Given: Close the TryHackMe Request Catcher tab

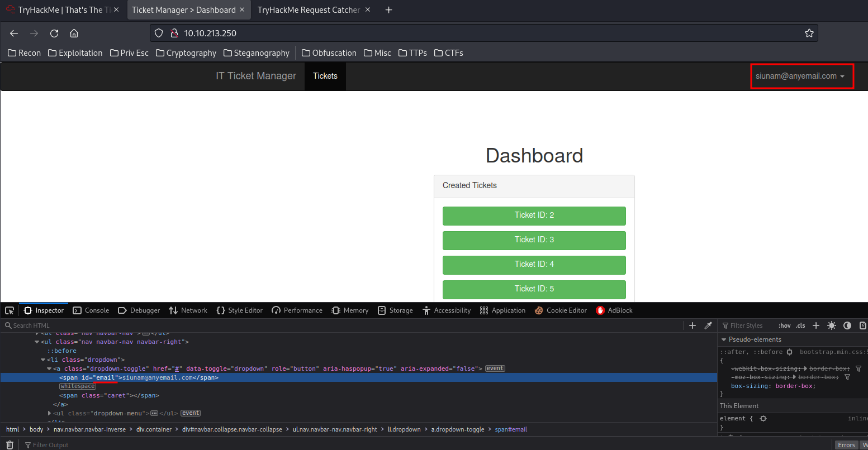Looking at the screenshot, I should pyautogui.click(x=368, y=10).
